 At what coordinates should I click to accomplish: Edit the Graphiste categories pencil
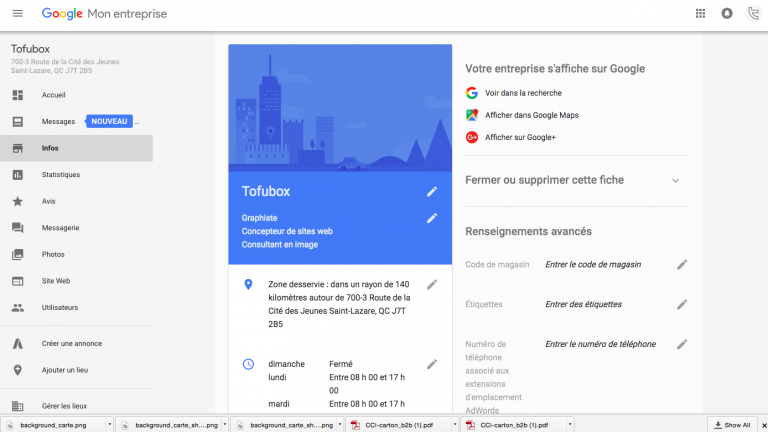(432, 218)
